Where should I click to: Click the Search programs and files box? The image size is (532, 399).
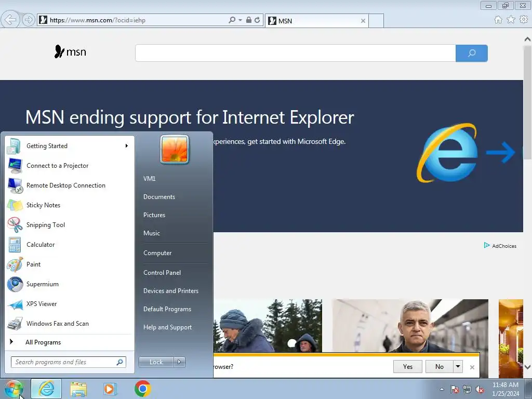point(69,362)
